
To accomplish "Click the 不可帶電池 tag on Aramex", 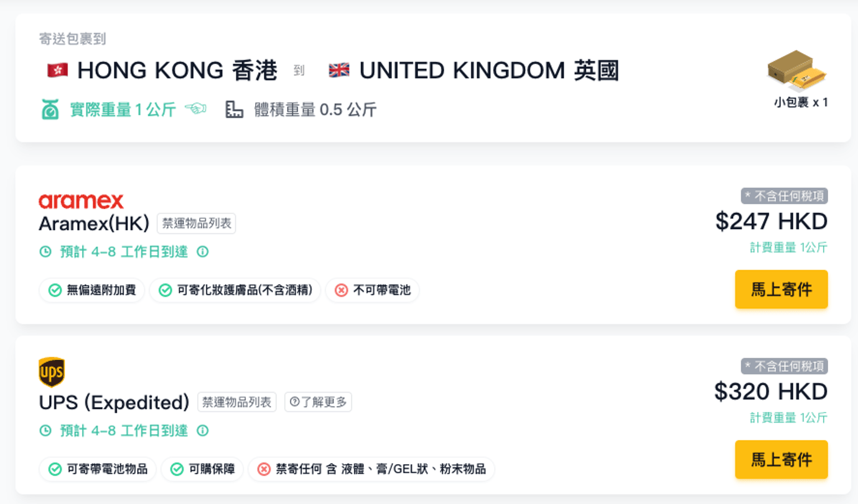I will click(373, 291).
